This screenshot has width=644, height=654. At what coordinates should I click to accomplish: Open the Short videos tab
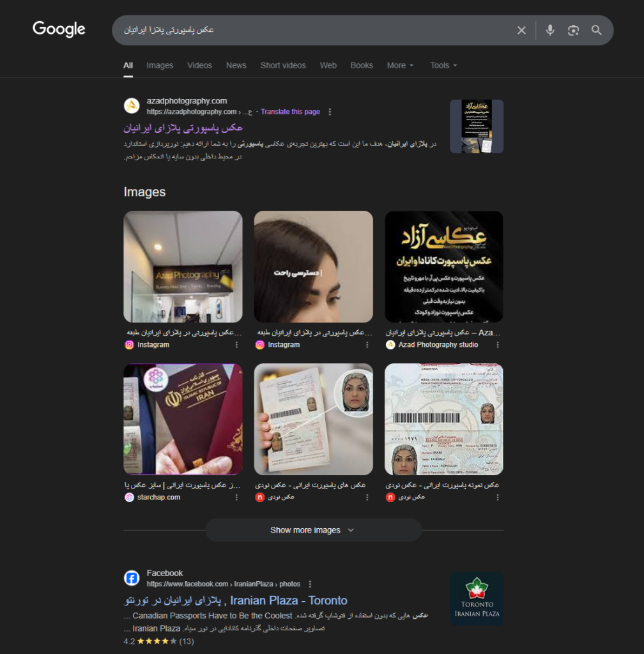283,65
